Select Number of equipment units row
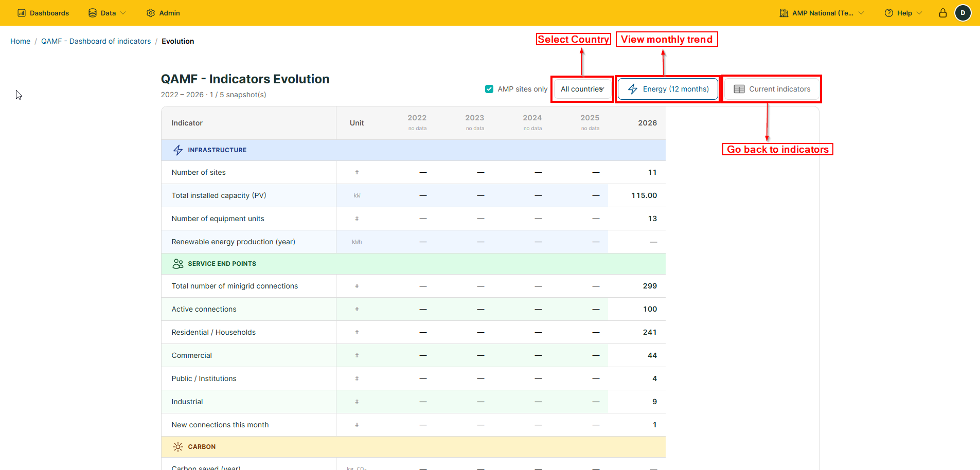The height and width of the screenshot is (470, 980). point(413,219)
